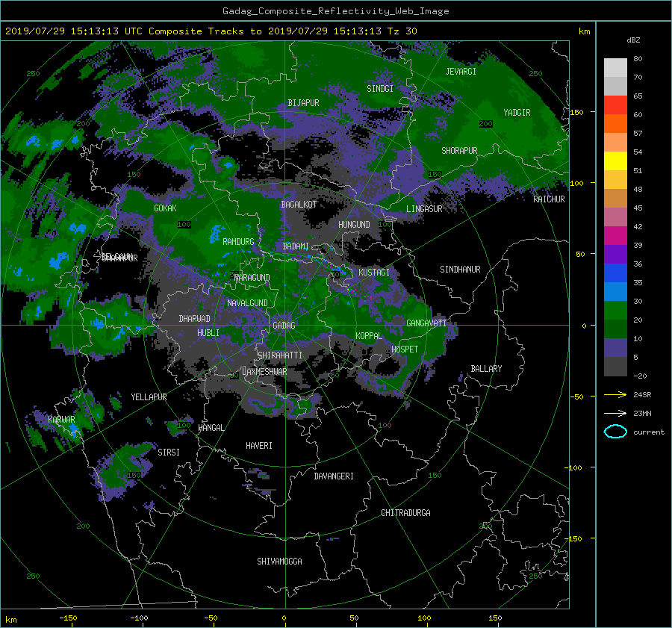Click the blue 36 dBZ legend swatch
Screen dimensions: 672x628
pos(615,273)
